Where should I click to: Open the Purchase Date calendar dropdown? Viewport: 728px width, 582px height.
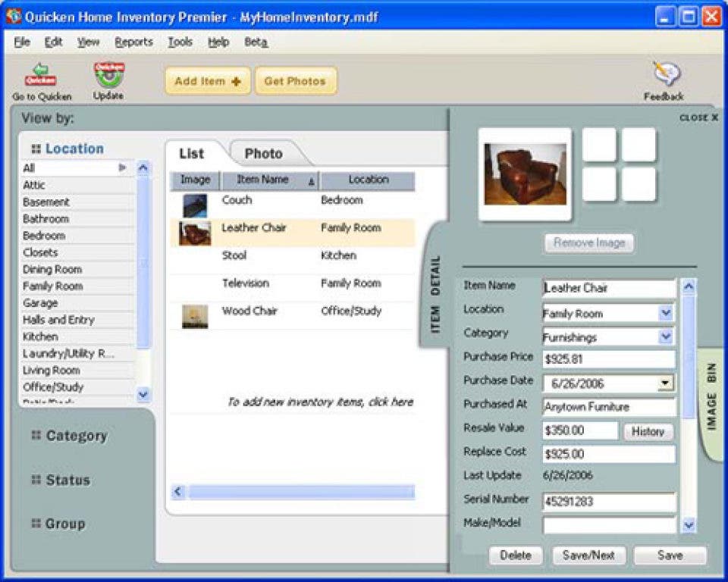(665, 383)
